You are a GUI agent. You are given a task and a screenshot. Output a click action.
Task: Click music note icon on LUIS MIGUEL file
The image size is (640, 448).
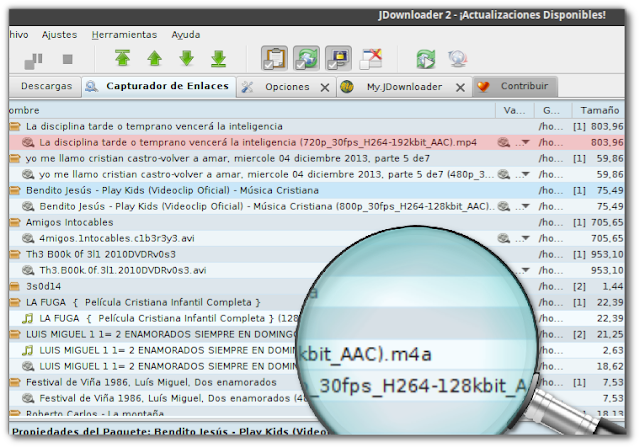(x=28, y=350)
